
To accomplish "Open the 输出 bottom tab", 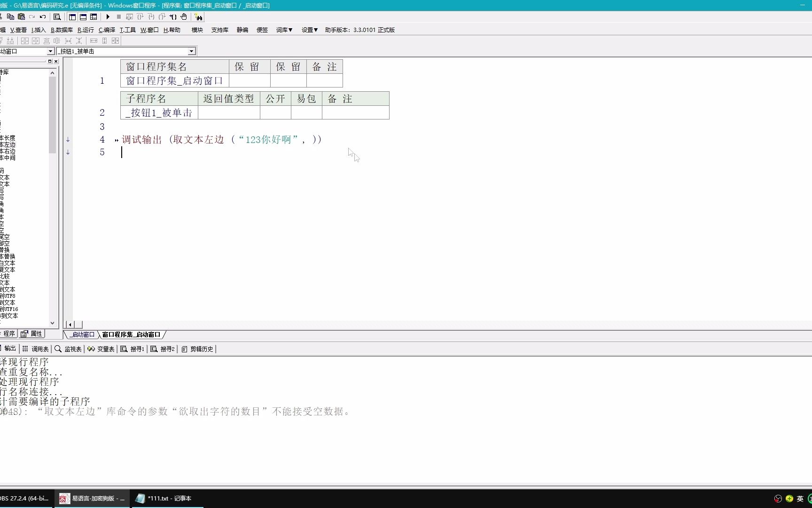I will point(8,349).
